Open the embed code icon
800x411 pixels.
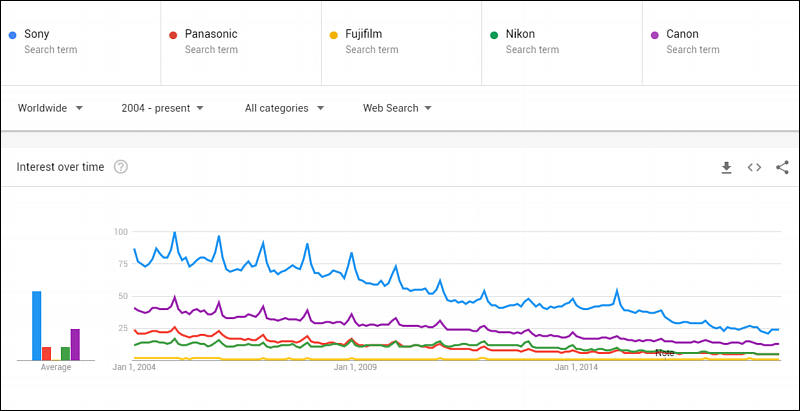754,167
